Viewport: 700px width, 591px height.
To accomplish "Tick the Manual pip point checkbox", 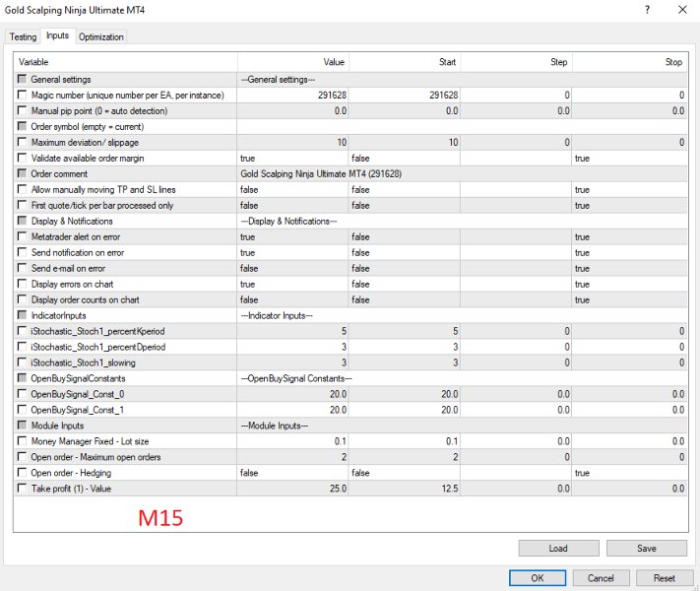I will click(22, 110).
